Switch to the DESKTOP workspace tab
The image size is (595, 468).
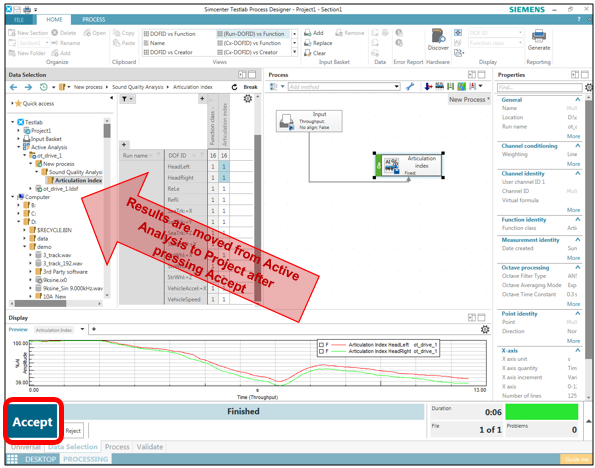click(40, 459)
